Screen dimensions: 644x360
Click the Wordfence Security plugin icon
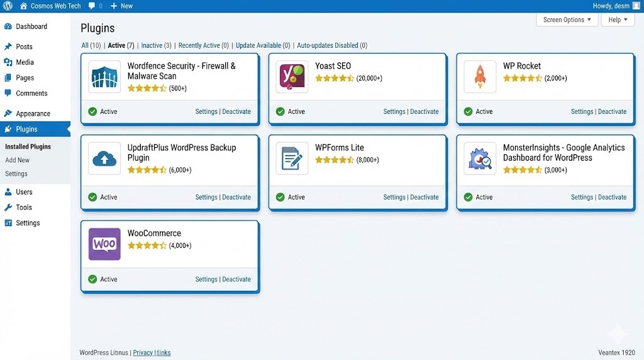(104, 77)
